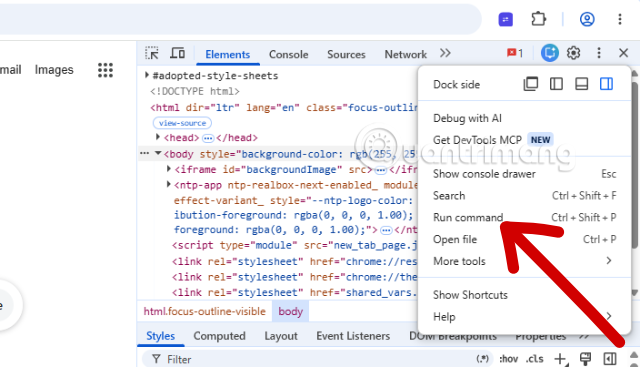The height and width of the screenshot is (367, 640).
Task: Switch to the Sources tab
Action: tap(346, 54)
